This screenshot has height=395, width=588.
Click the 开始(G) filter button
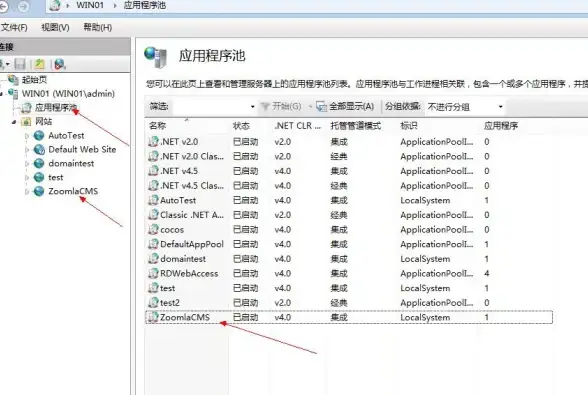click(x=281, y=107)
